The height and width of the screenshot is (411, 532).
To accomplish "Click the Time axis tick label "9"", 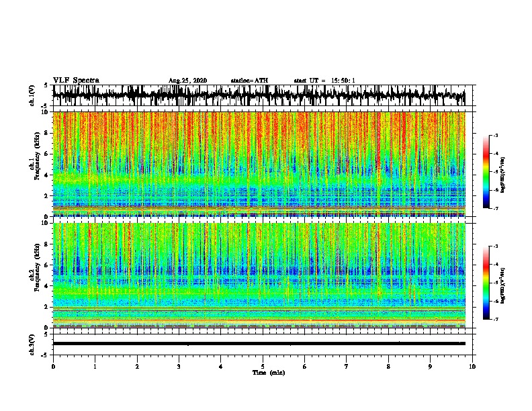I will [430, 367].
